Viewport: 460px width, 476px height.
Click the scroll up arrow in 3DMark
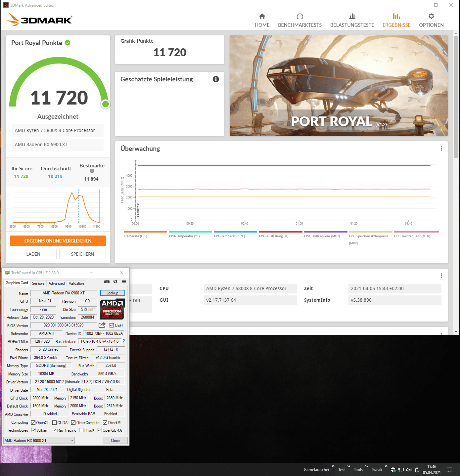coord(456,33)
